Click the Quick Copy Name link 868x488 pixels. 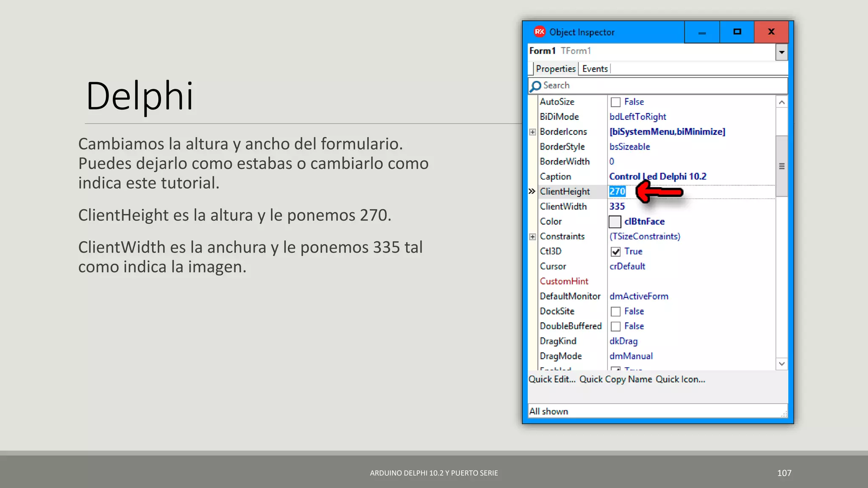[615, 379]
